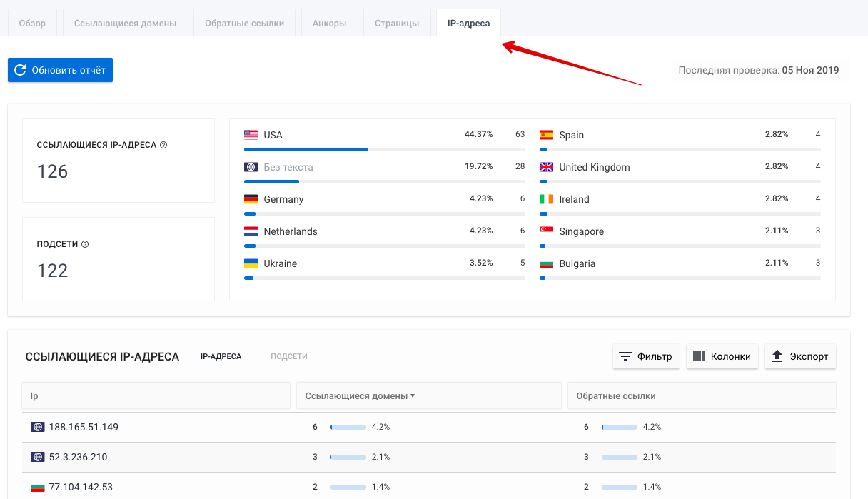Screen dimensions: 868x499
Task: Switch to Обратные ссылки tab
Action: 244,23
